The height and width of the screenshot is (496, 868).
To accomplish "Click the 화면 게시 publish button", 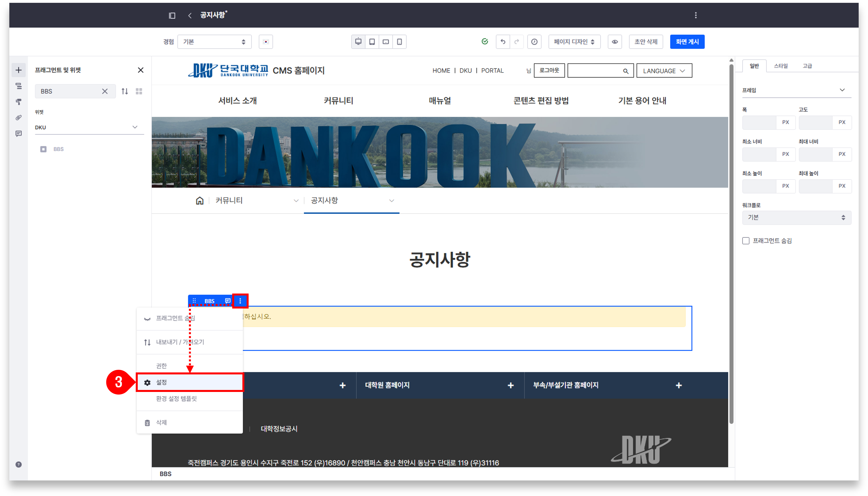I will 687,42.
